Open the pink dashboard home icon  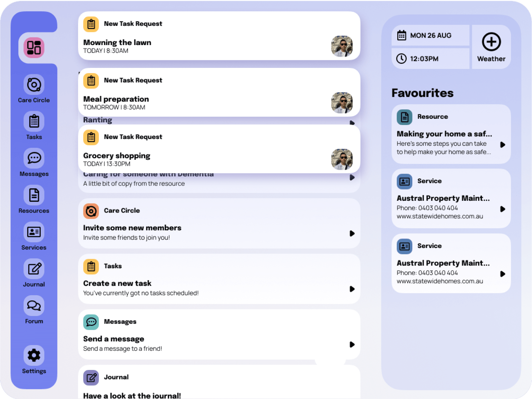pos(34,48)
